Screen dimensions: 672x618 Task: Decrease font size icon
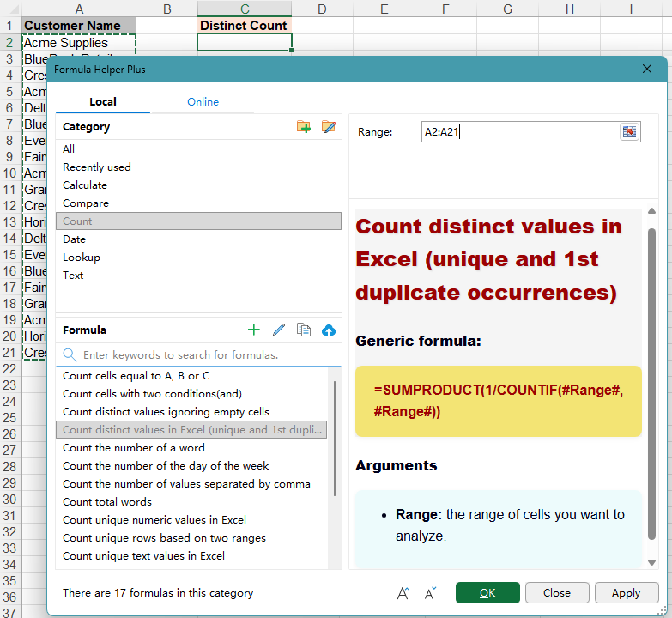tap(430, 593)
